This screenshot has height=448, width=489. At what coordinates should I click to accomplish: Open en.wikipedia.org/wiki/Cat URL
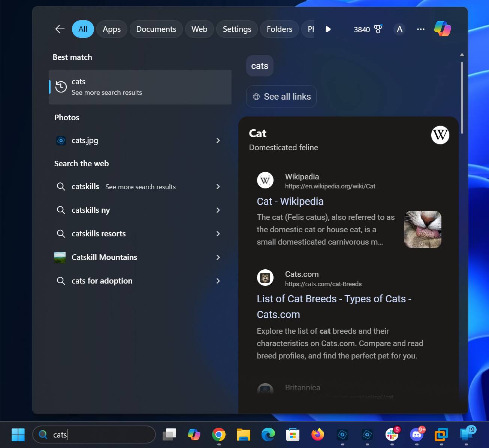point(330,186)
